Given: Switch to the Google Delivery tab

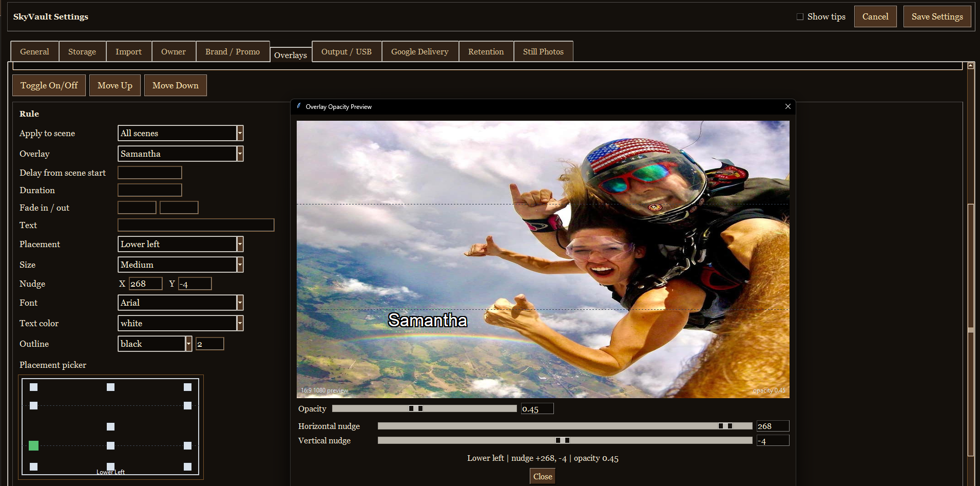Looking at the screenshot, I should pyautogui.click(x=420, y=51).
